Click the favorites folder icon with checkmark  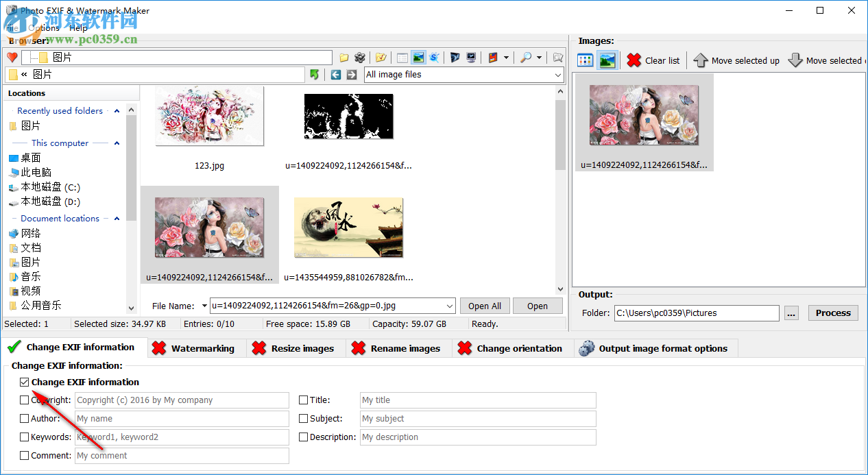pyautogui.click(x=381, y=58)
